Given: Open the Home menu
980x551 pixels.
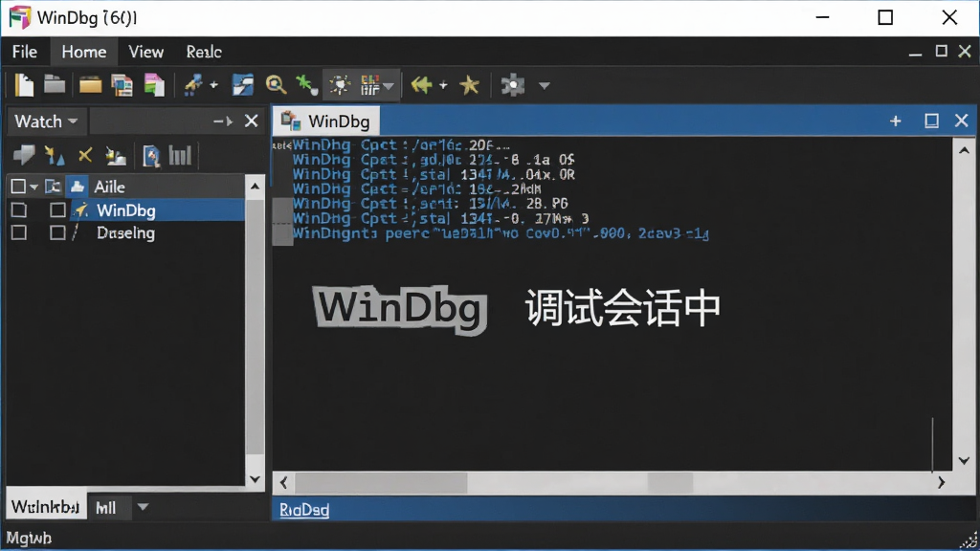Looking at the screenshot, I should (84, 52).
